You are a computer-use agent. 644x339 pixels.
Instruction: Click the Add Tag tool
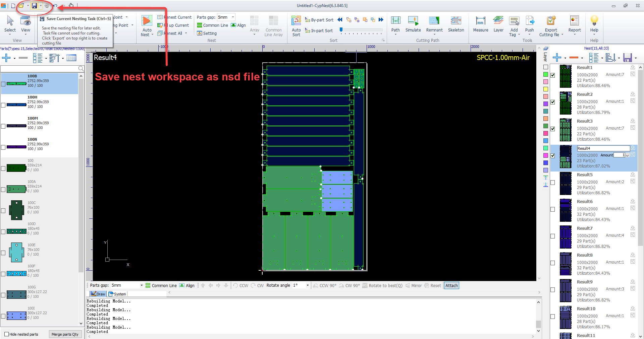[x=514, y=26]
